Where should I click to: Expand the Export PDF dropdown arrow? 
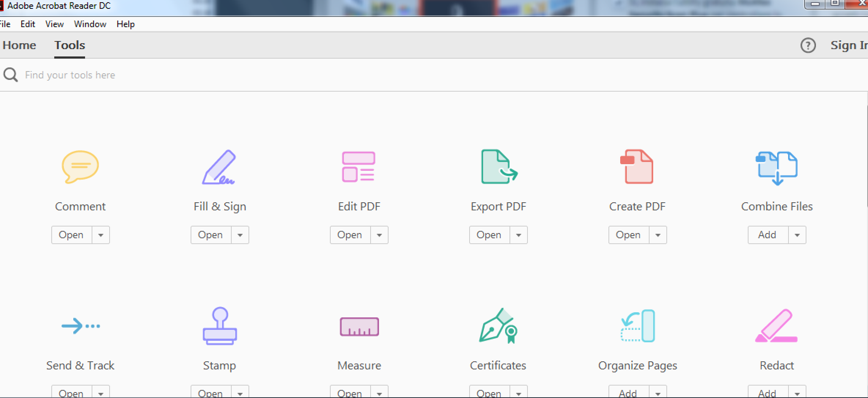point(519,235)
